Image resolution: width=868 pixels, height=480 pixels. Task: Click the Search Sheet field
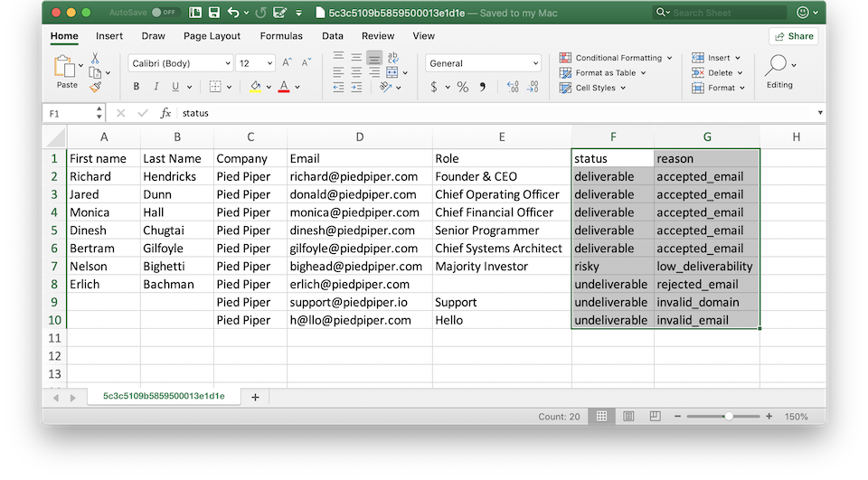point(721,12)
